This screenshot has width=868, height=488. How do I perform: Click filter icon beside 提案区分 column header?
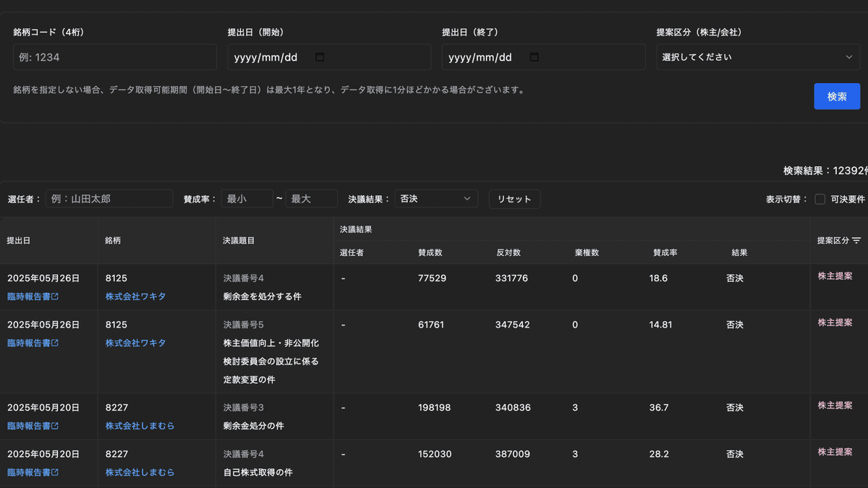click(x=856, y=241)
